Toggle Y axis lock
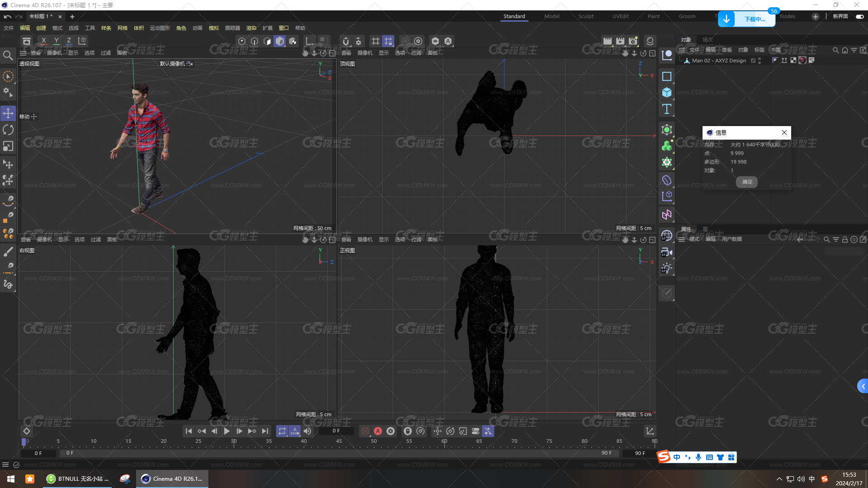Viewport: 868px width, 488px height. [56, 41]
